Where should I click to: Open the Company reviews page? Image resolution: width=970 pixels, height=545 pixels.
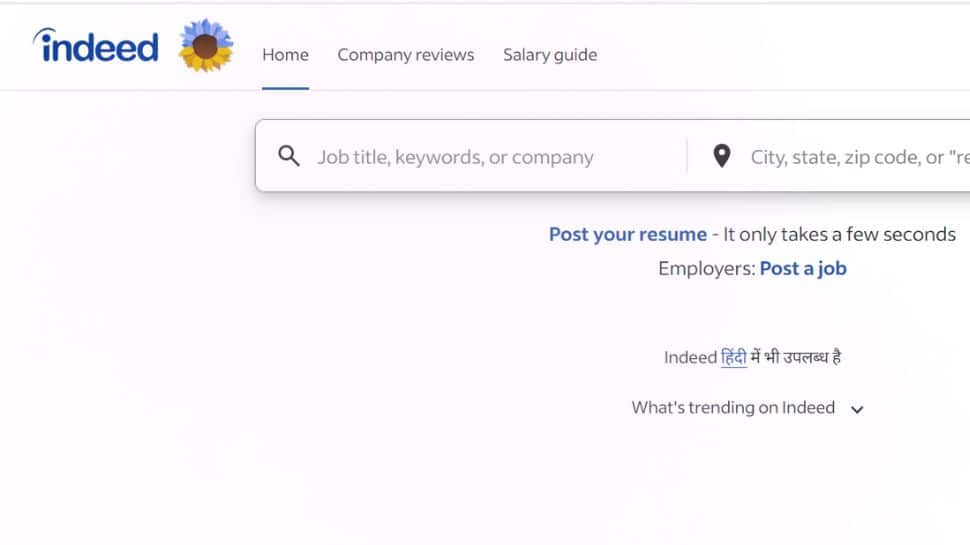pyautogui.click(x=405, y=55)
